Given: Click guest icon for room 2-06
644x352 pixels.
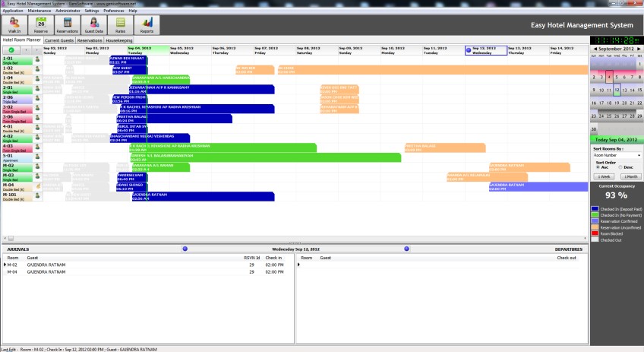Looking at the screenshot, I should (37, 98).
